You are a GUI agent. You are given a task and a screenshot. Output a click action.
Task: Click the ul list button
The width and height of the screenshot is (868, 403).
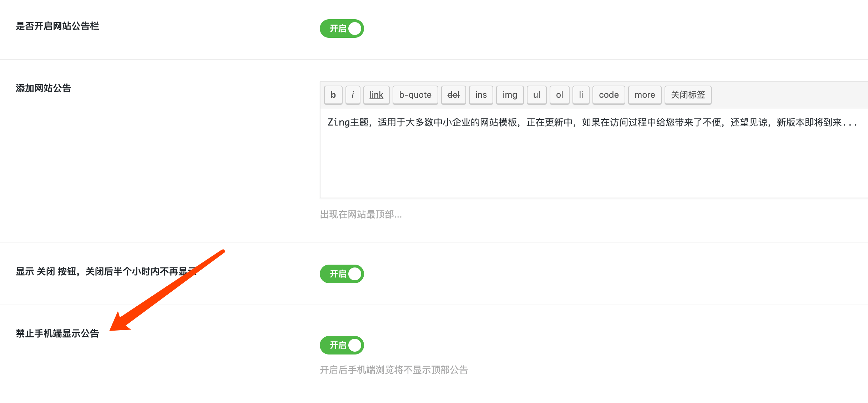click(536, 95)
